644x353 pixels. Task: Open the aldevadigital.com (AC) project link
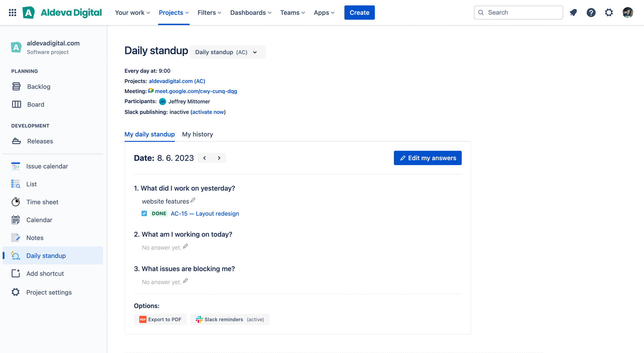point(177,81)
